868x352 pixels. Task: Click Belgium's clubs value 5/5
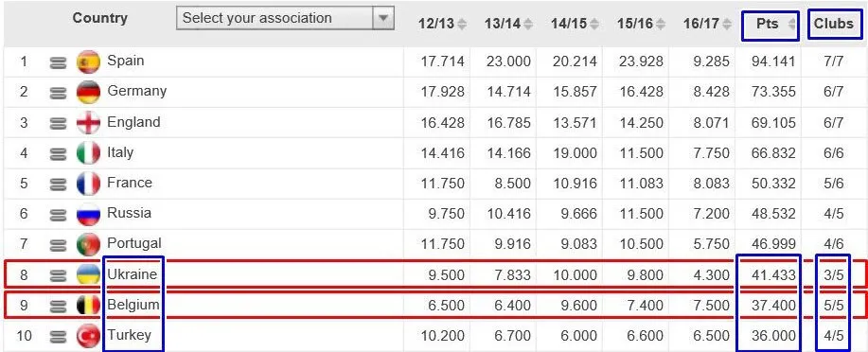click(833, 305)
